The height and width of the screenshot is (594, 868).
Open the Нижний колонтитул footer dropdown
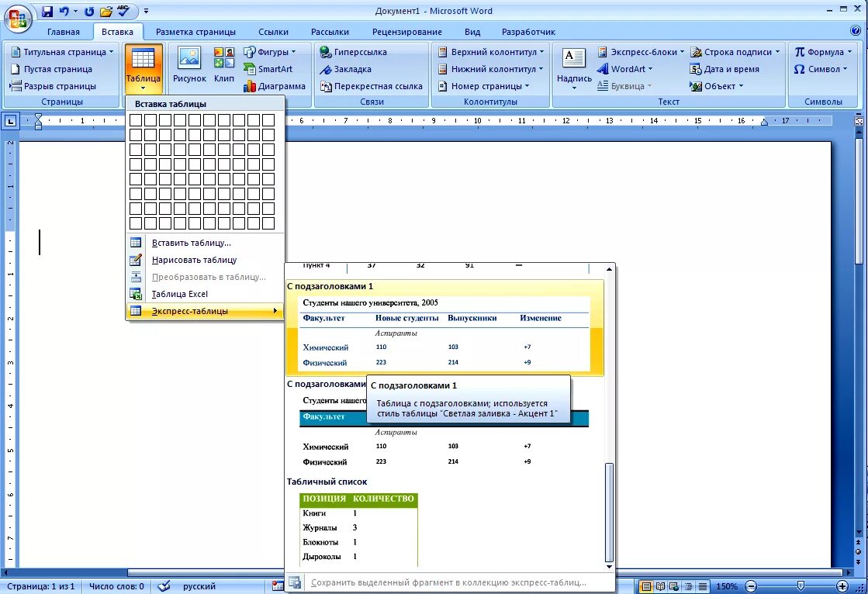491,69
